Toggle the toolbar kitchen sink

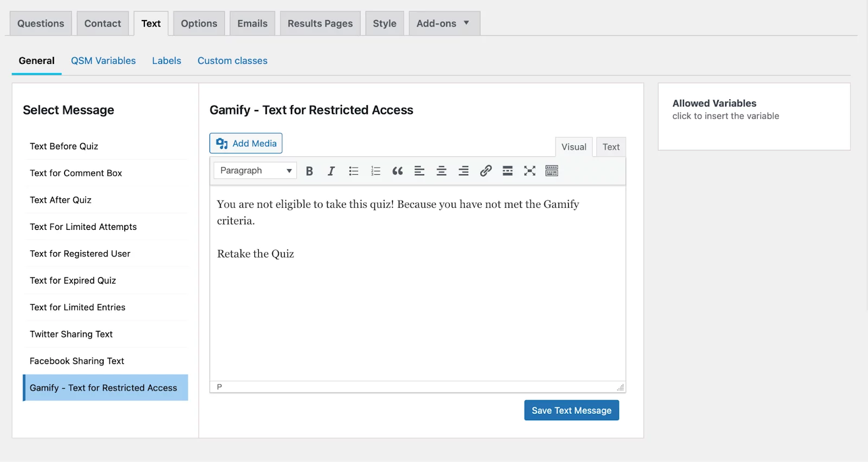point(552,171)
